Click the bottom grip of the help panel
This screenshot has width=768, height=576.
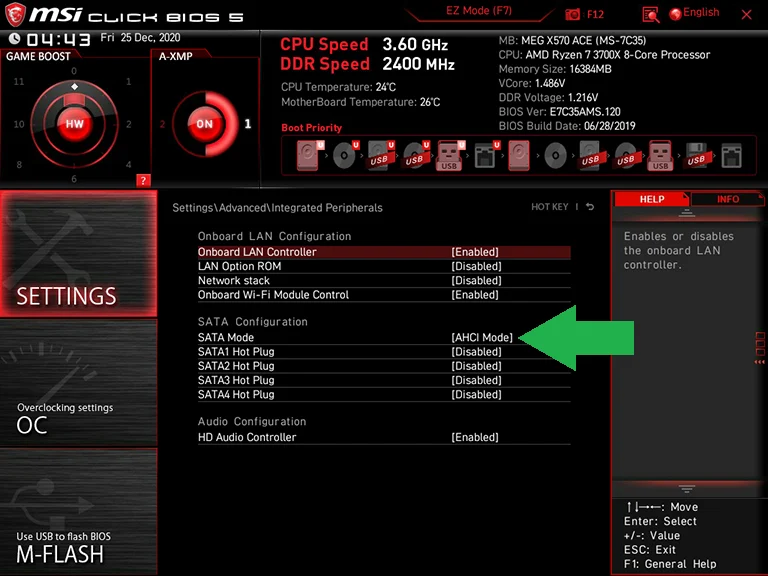(x=687, y=488)
